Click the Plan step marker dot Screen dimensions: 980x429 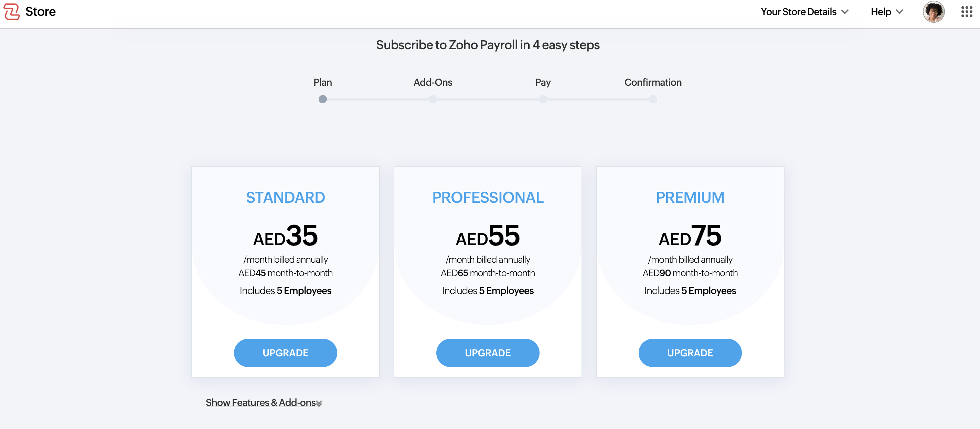(323, 99)
